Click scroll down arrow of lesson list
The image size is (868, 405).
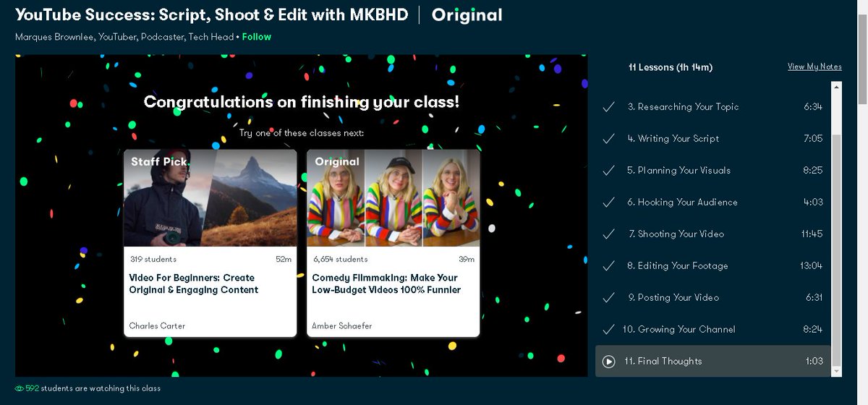point(837,372)
